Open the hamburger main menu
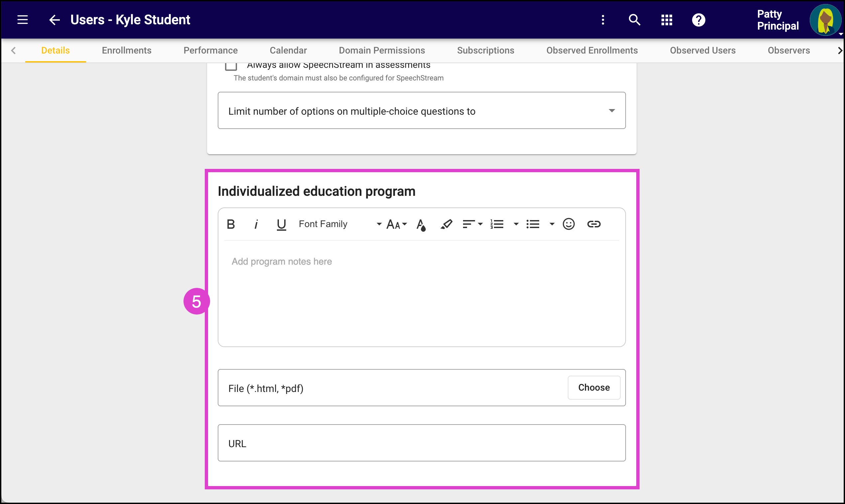 tap(22, 20)
